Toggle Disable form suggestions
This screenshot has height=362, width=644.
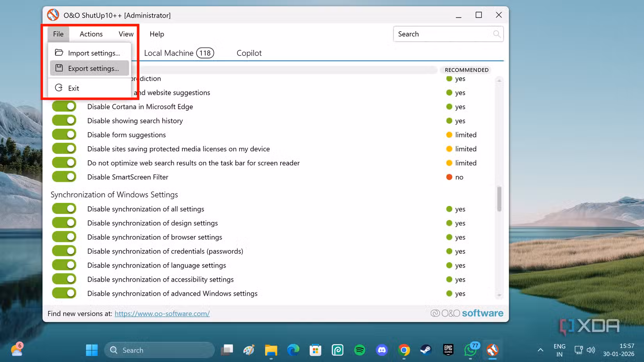tap(64, 134)
